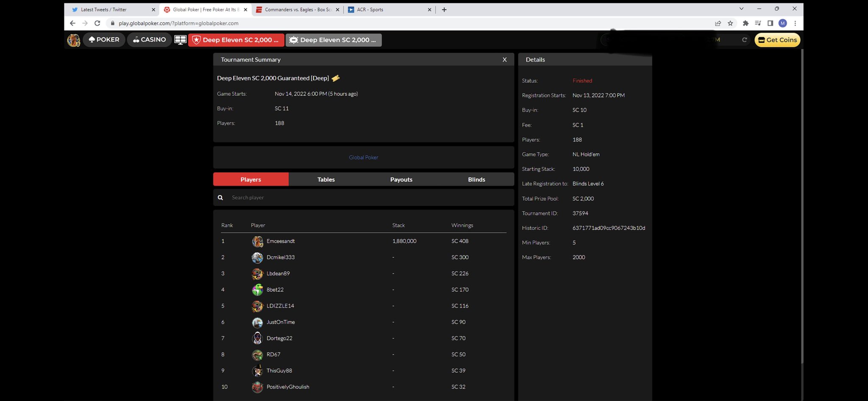Open the Poker lobby via the spade icon
Screen dimensions: 868x401
pyautogui.click(x=92, y=39)
